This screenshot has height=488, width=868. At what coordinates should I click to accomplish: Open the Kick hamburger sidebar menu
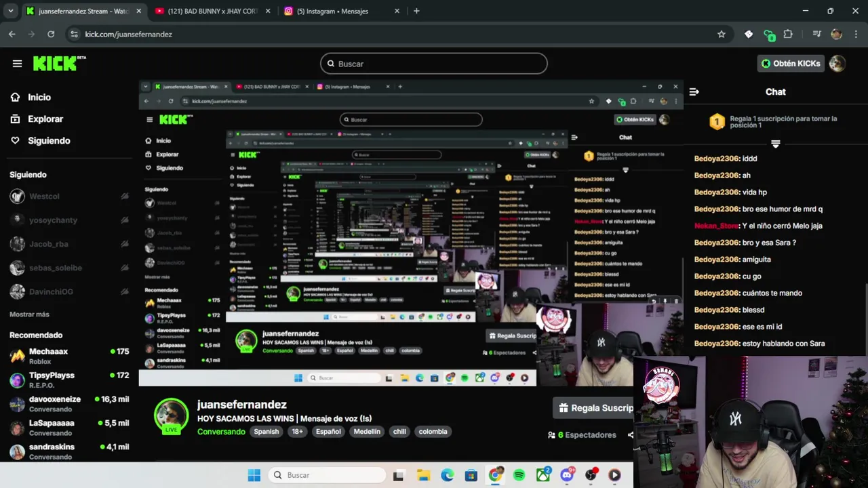17,64
